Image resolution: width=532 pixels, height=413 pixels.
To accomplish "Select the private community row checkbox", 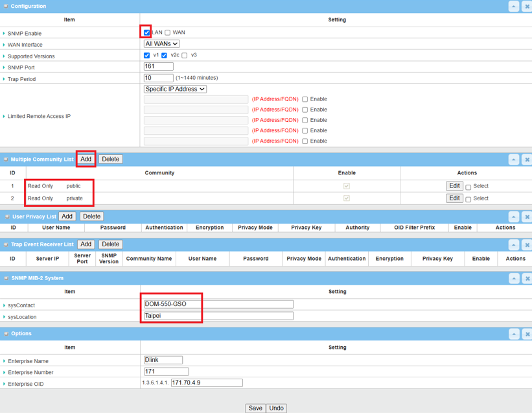I will coord(468,199).
